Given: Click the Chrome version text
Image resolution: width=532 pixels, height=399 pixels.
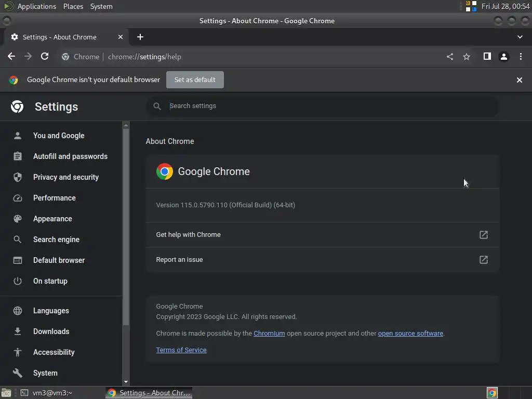Looking at the screenshot, I should coord(225,205).
